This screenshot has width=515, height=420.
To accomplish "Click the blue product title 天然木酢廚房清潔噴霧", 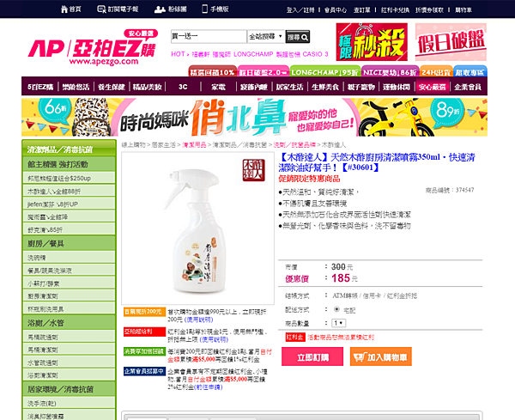I will (x=377, y=162).
